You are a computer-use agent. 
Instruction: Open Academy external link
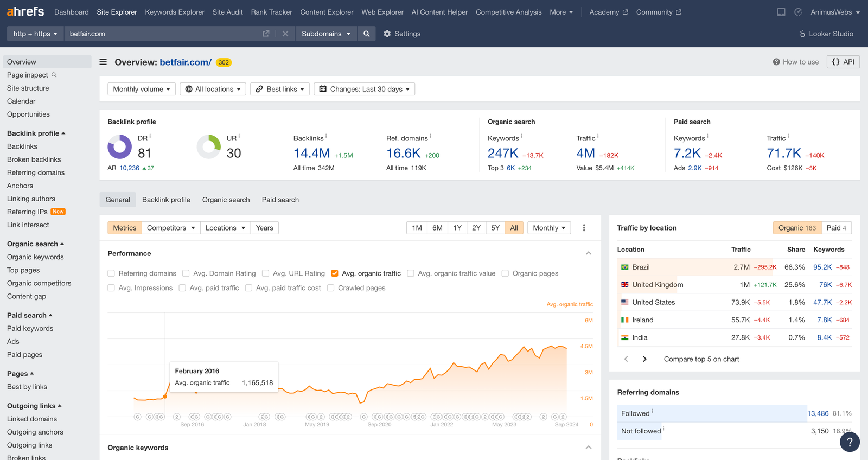point(609,12)
